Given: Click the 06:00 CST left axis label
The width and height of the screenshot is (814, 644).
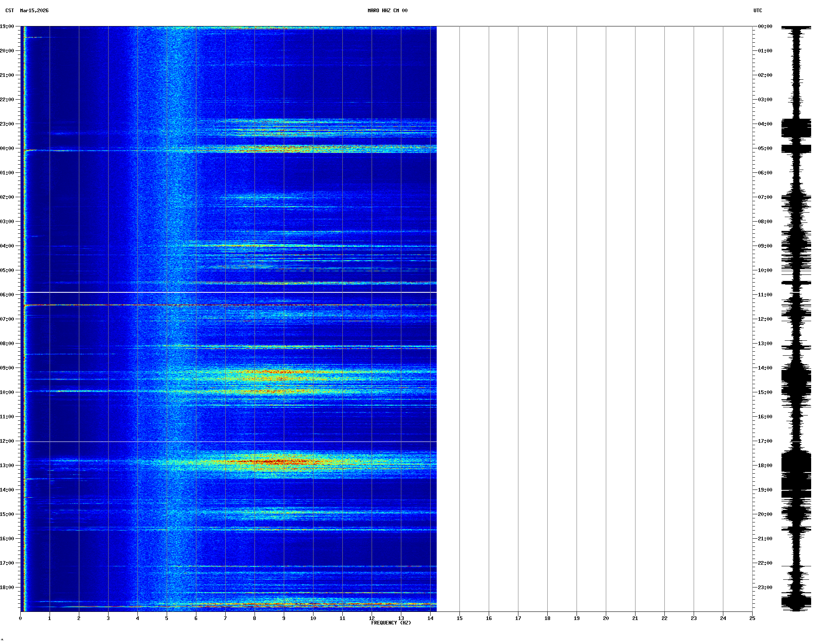Looking at the screenshot, I should click(x=7, y=295).
